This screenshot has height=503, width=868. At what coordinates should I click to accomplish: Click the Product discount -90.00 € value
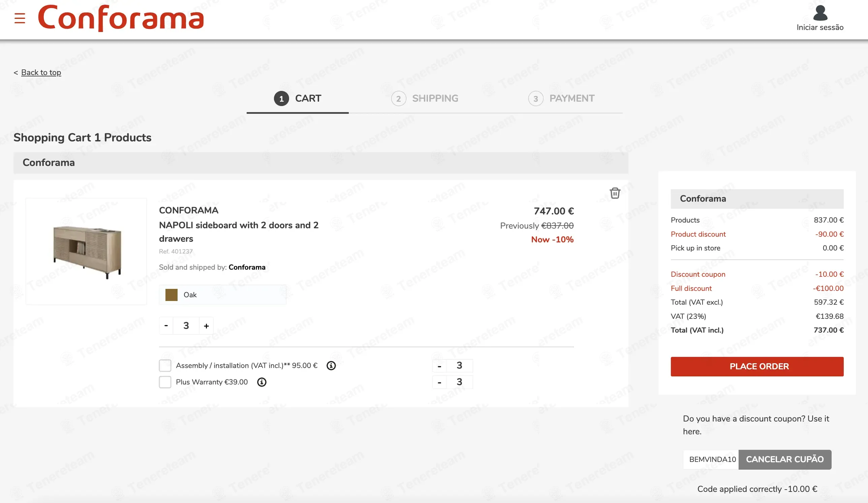click(x=829, y=234)
